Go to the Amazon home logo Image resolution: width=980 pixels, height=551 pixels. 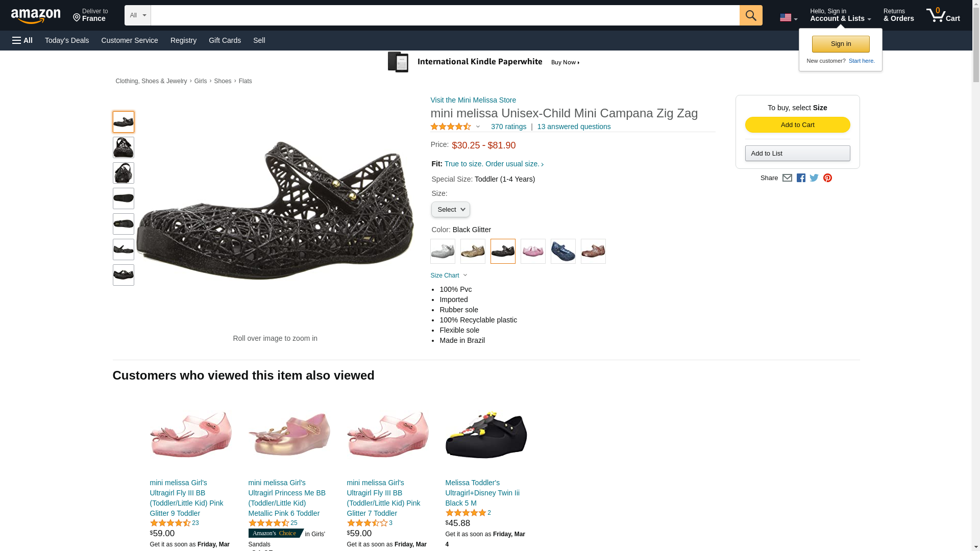pyautogui.click(x=36, y=16)
